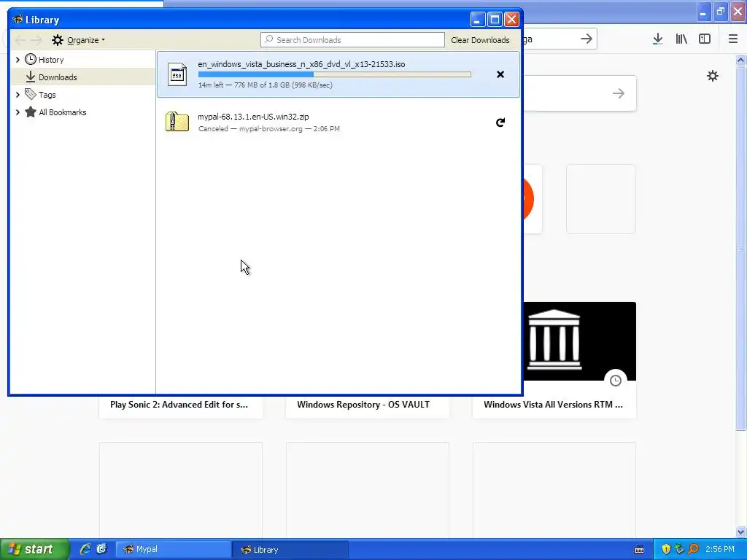Open the Mypal browser downloads toolbar icon
747x560 pixels.
point(658,39)
